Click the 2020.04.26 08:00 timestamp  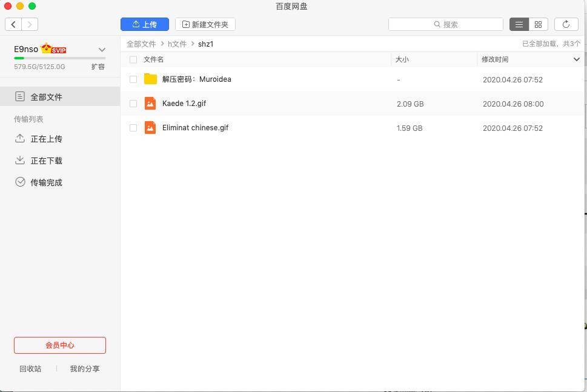click(513, 104)
